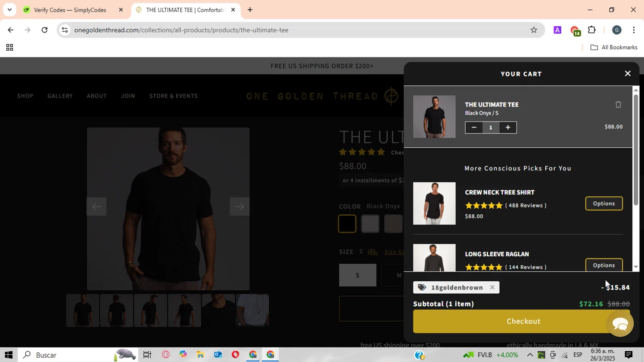Open the purple A extension
644x362 pixels.
tap(557, 30)
